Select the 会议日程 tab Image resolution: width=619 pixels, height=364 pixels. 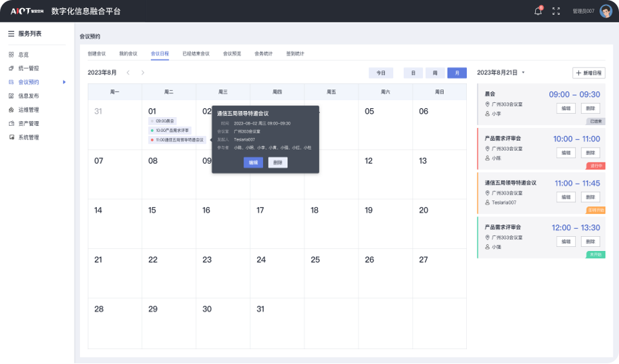click(x=160, y=53)
